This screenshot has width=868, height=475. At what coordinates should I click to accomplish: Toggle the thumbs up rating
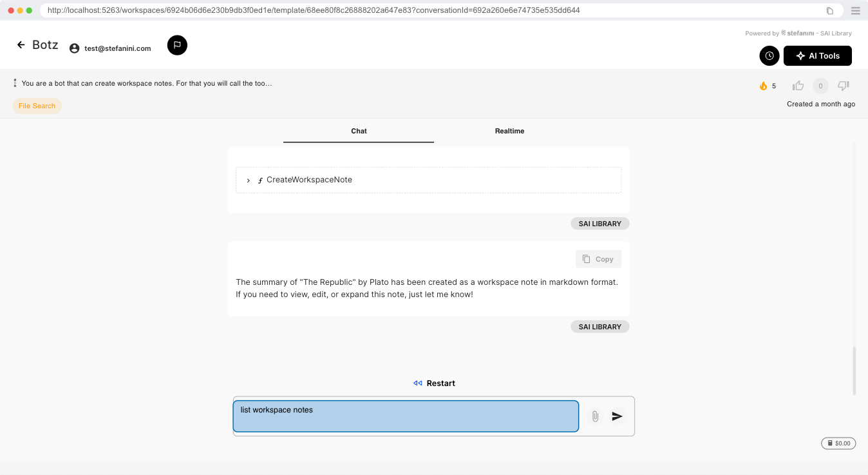click(798, 86)
